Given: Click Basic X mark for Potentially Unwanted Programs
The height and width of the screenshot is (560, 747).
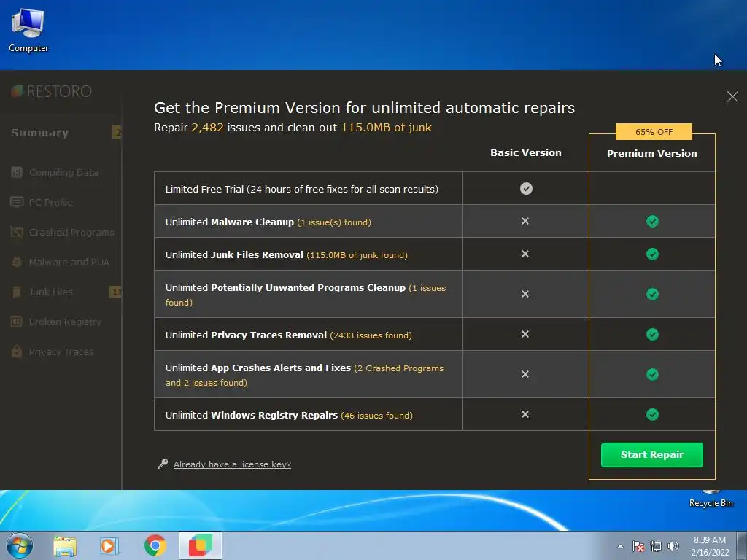Looking at the screenshot, I should click(x=525, y=294).
